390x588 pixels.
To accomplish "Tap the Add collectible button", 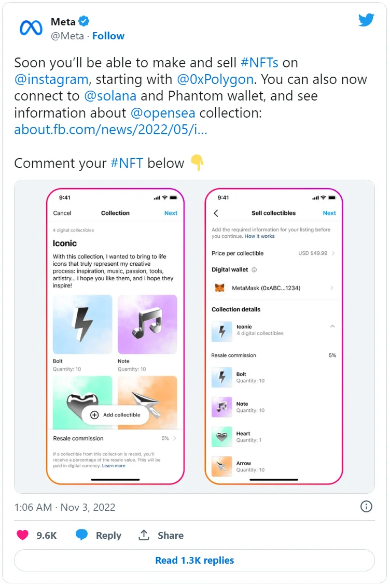I will click(115, 415).
